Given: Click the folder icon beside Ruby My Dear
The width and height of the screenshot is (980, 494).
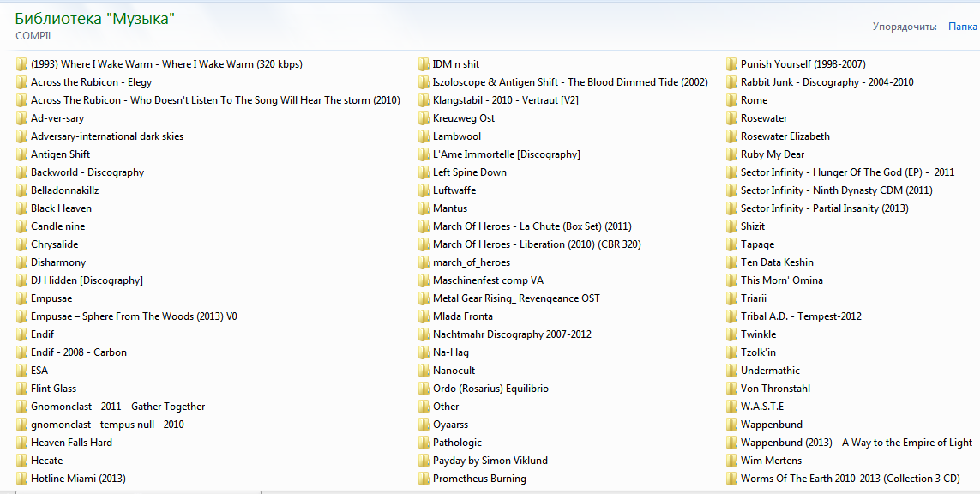Looking at the screenshot, I should click(732, 154).
